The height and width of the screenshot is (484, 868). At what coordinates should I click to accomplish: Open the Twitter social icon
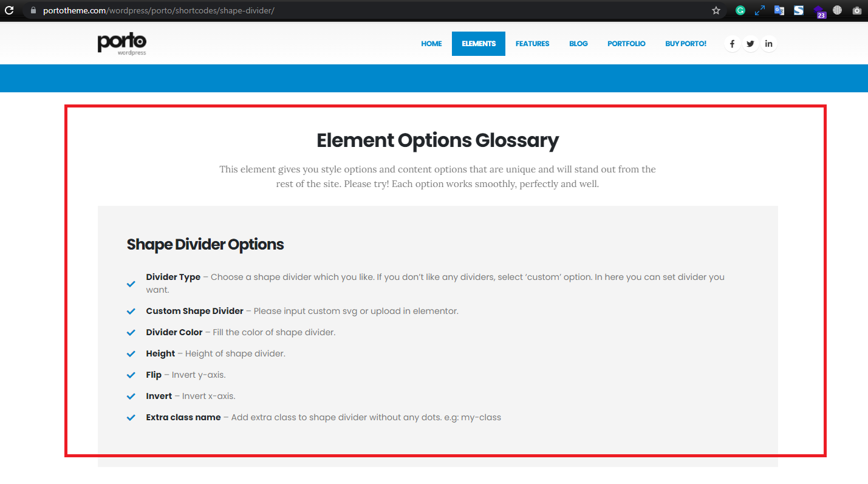(751, 44)
